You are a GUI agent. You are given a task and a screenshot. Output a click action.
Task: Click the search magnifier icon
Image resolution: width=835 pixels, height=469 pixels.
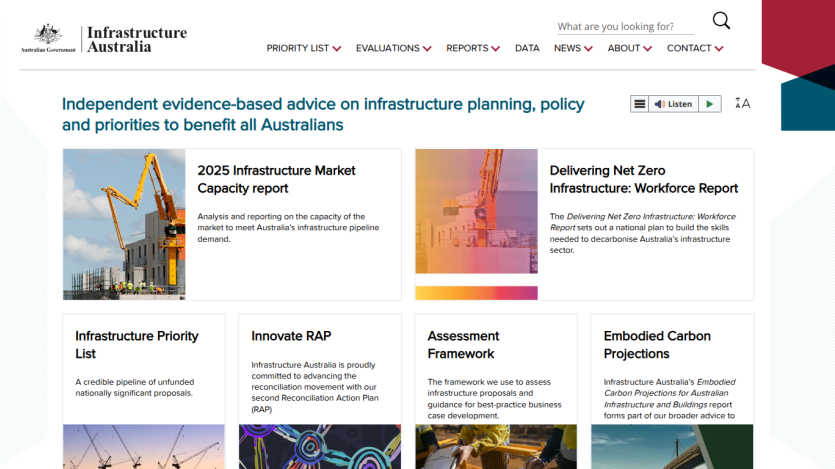(x=721, y=21)
